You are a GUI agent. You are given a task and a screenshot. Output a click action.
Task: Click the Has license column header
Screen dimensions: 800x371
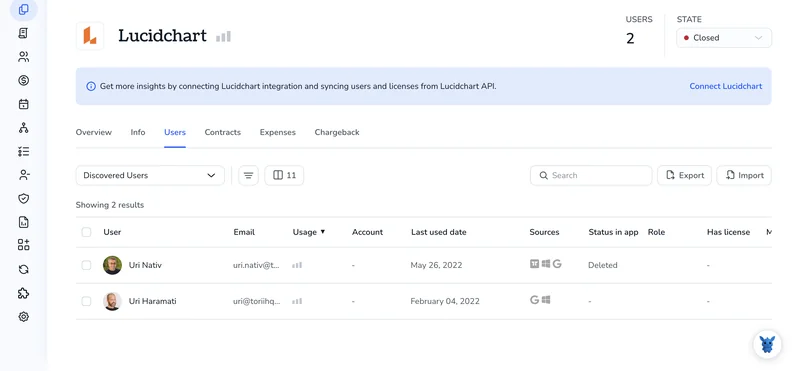[729, 232]
